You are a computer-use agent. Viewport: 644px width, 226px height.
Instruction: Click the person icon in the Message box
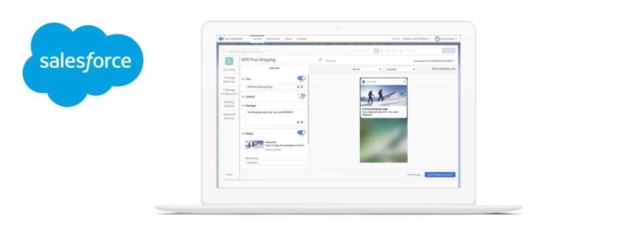coord(298,122)
